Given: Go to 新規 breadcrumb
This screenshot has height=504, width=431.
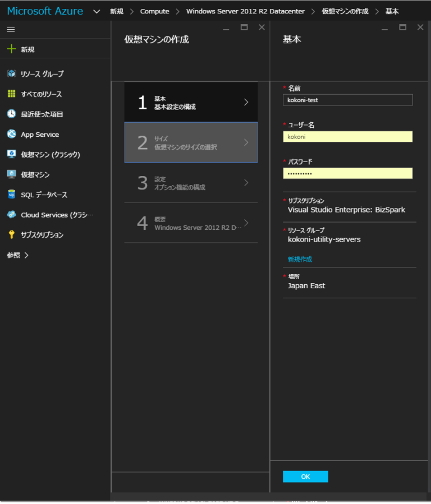Looking at the screenshot, I should 117,12.
